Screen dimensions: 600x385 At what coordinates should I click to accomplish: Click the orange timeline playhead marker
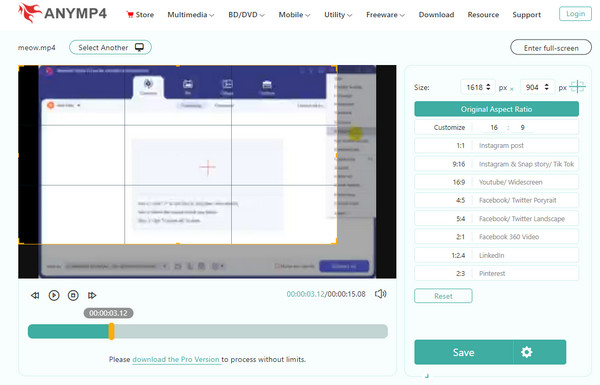point(111,331)
